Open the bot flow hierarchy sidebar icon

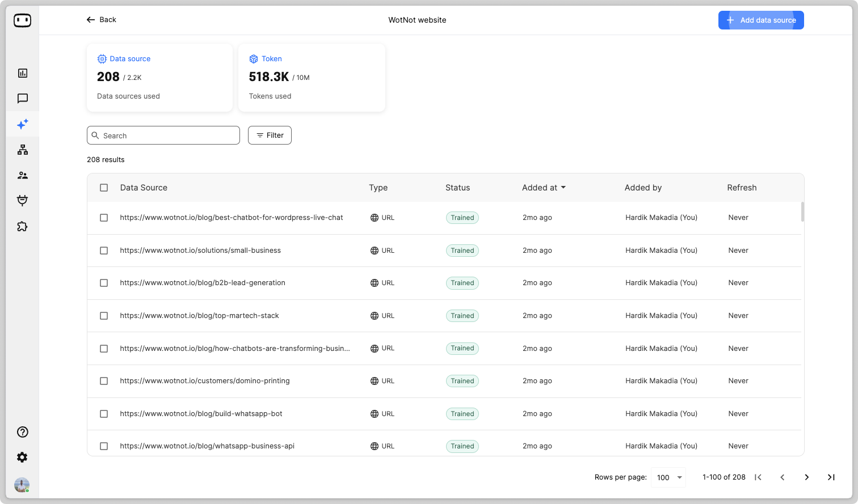23,150
